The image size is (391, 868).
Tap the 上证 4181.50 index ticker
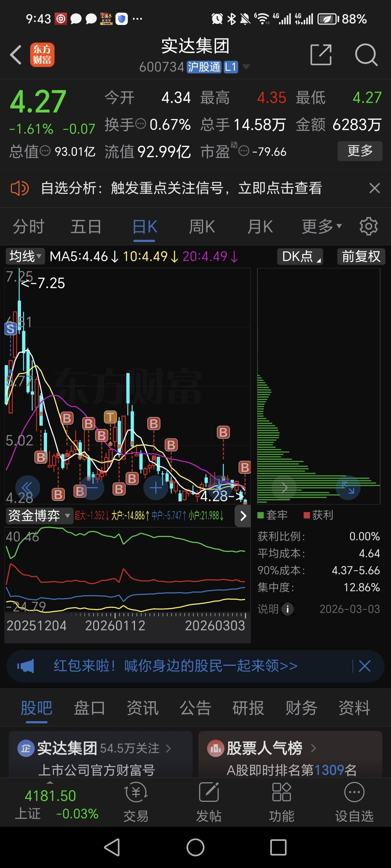pyautogui.click(x=56, y=804)
